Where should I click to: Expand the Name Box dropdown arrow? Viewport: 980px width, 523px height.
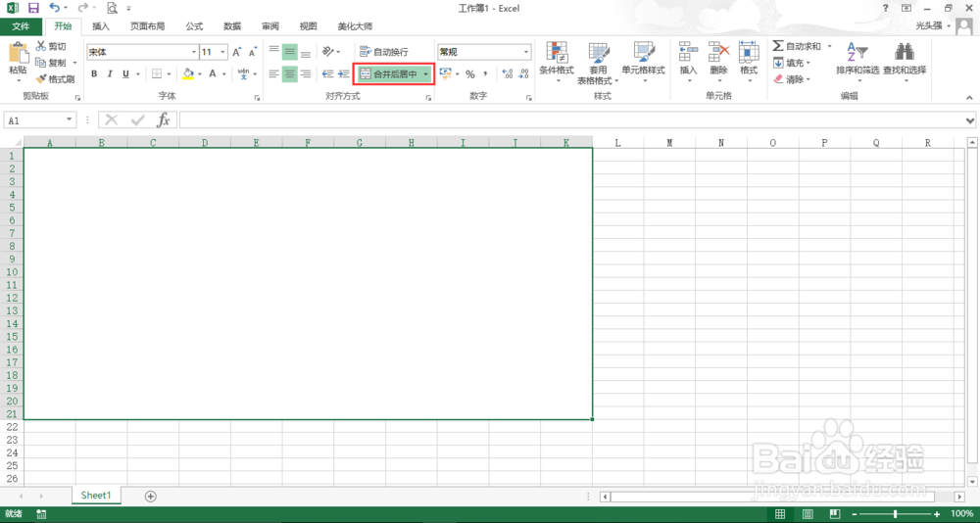pos(69,119)
